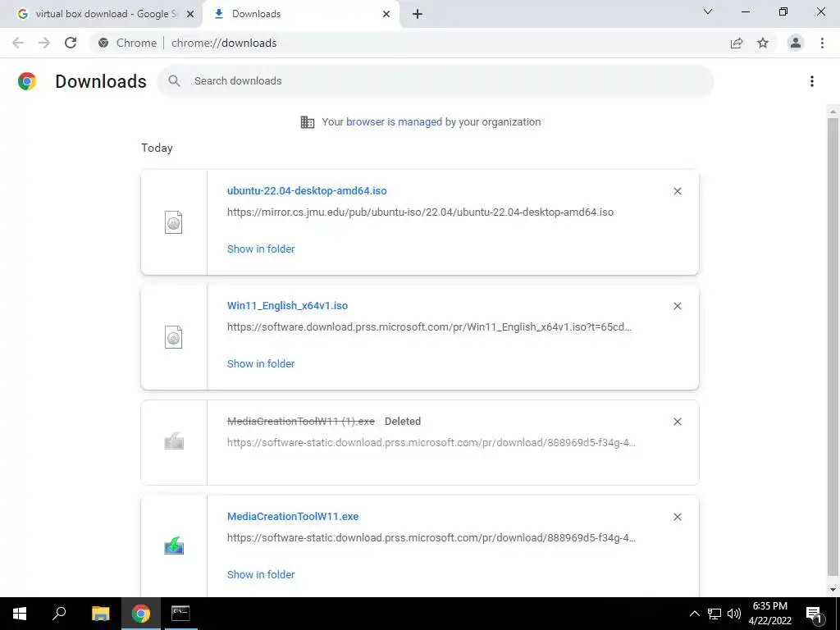Screen dimensions: 840x630
Task: Close the Downloads tab
Action: coord(386,14)
